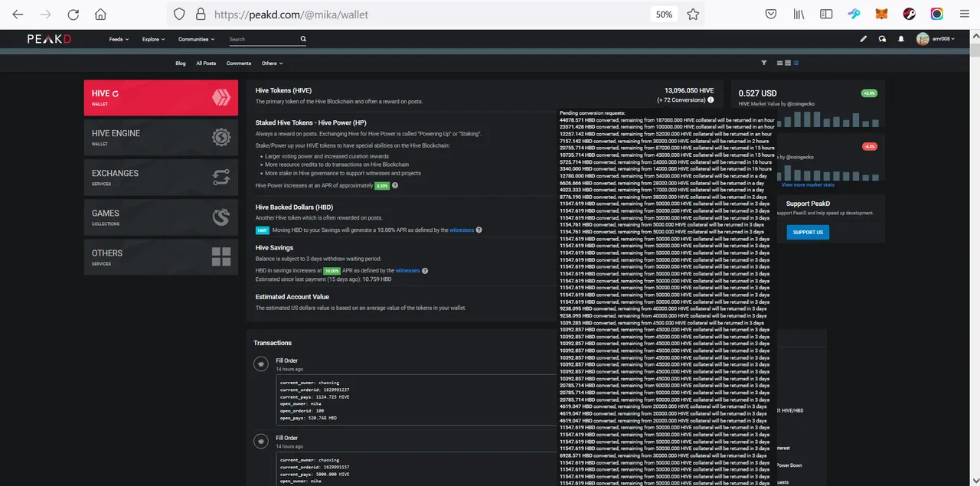Open the Communities dropdown menu

tap(196, 39)
